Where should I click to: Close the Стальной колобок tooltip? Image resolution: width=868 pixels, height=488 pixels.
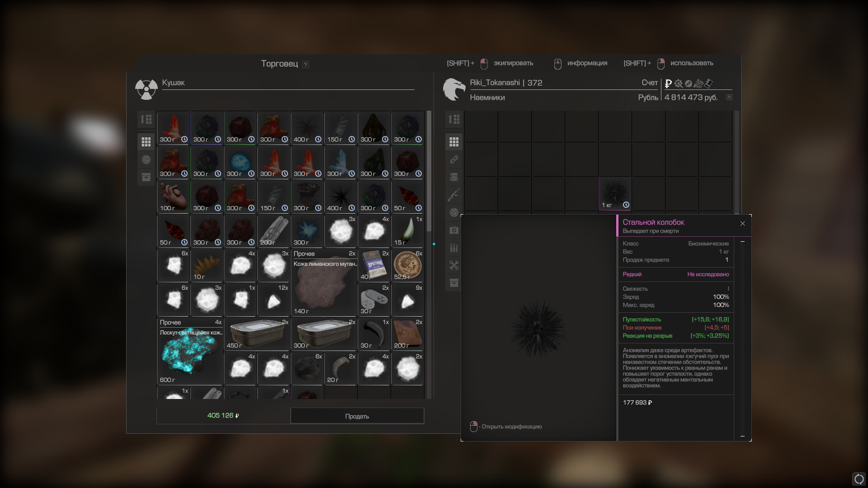pos(742,224)
